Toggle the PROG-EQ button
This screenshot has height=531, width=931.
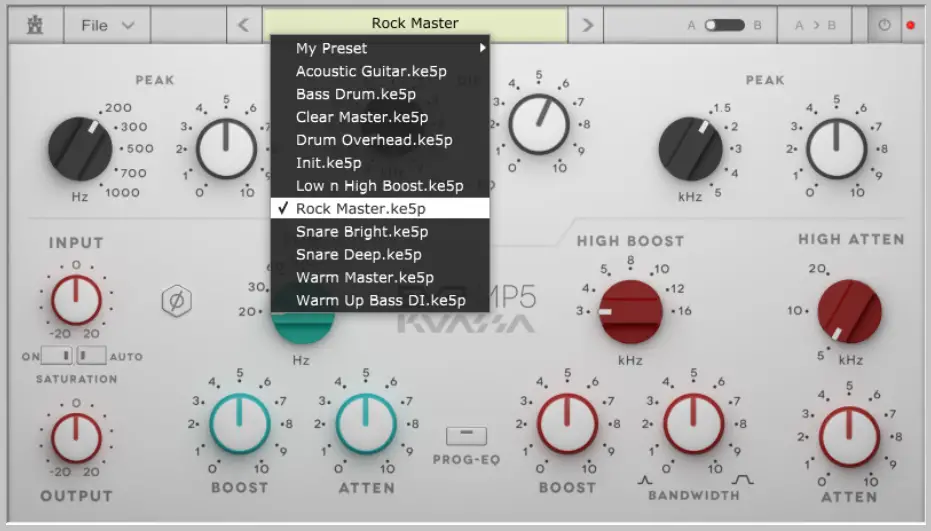466,436
